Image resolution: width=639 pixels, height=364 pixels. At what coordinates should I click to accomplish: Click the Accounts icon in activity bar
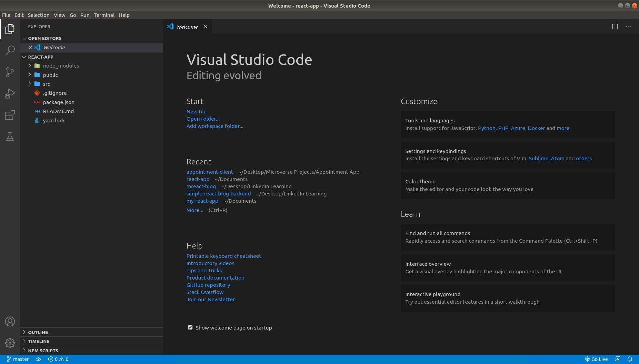[10, 321]
